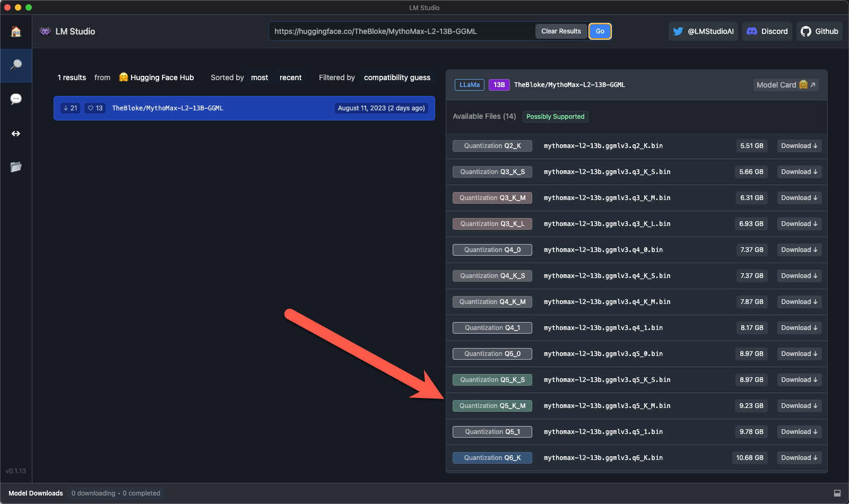Download the q6_K.bin file
The height and width of the screenshot is (504, 849).
click(799, 458)
